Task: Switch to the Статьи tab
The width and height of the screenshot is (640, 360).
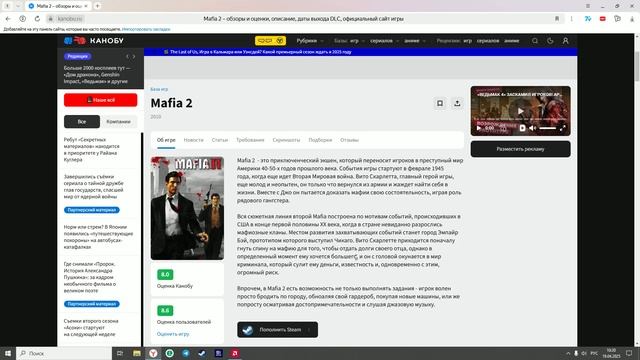Action: click(x=220, y=140)
